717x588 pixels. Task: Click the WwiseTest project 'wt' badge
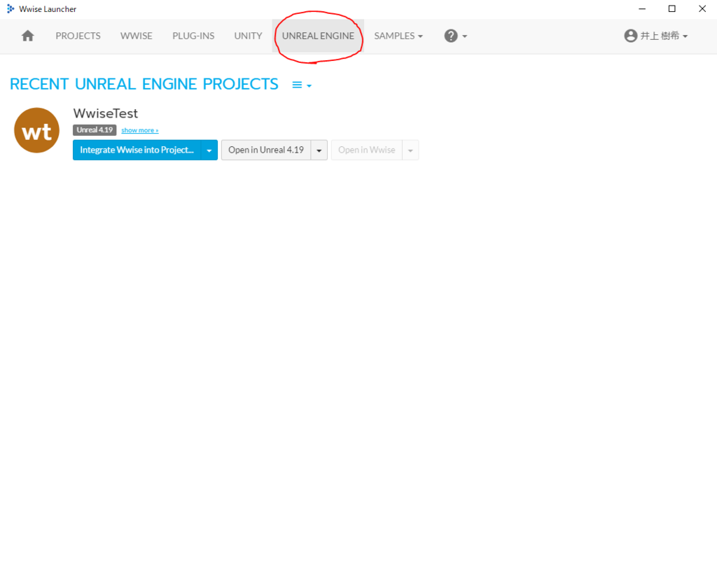(x=36, y=130)
